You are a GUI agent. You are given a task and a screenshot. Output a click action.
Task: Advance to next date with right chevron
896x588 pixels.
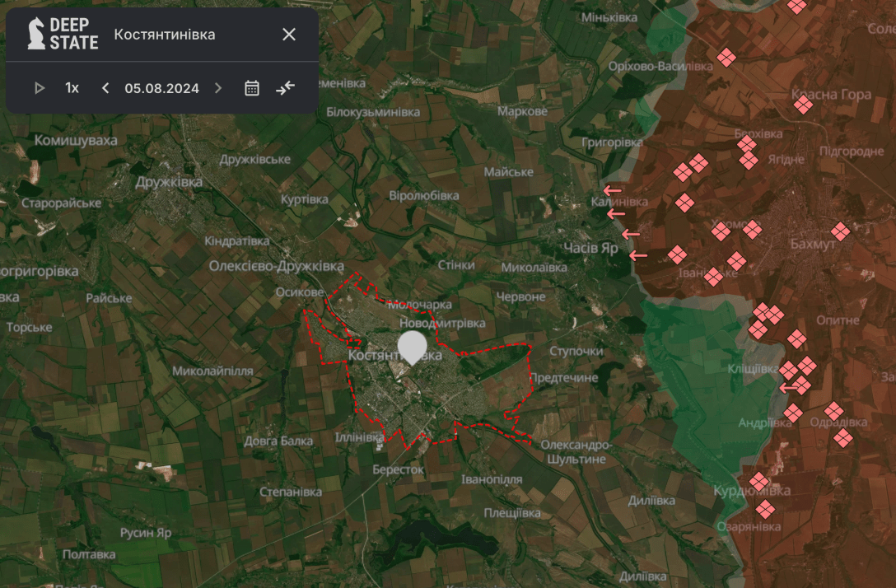pos(218,88)
